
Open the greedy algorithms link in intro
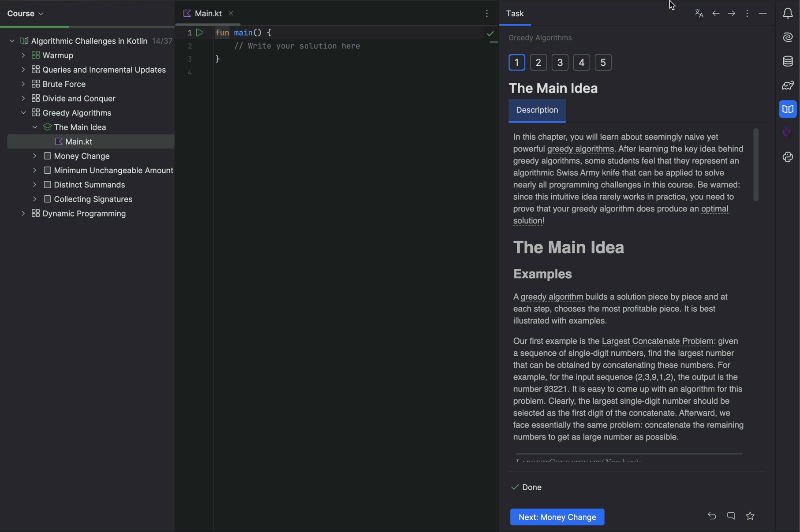click(580, 149)
